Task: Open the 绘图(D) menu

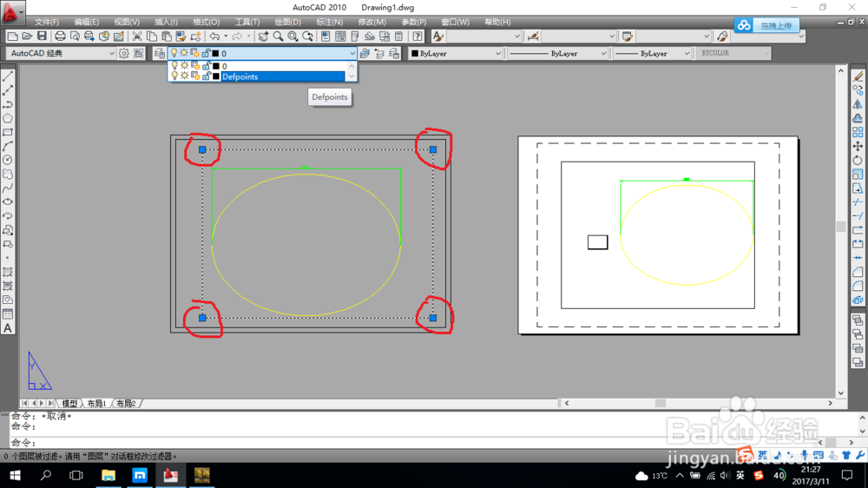Action: pyautogui.click(x=288, y=23)
